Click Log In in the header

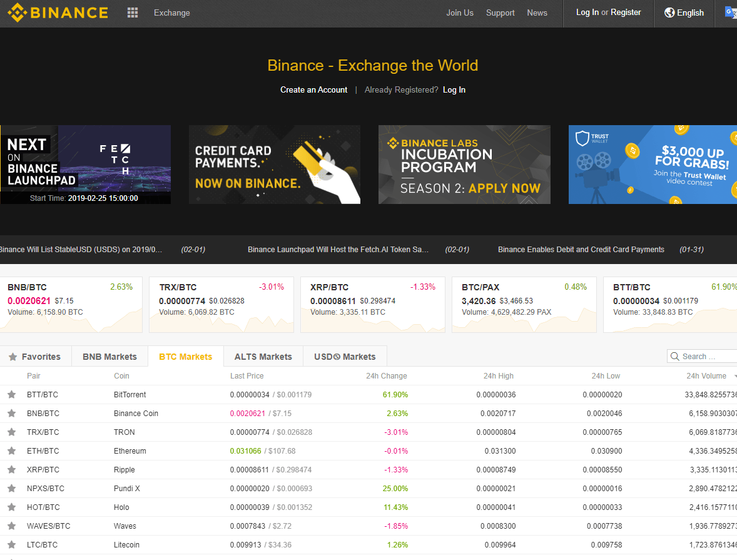[x=587, y=13]
